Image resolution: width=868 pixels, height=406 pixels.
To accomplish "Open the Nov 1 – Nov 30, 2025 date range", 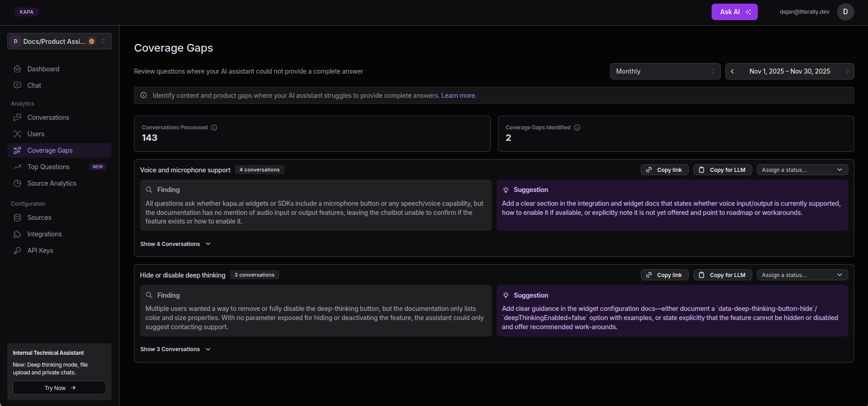I will pos(790,71).
